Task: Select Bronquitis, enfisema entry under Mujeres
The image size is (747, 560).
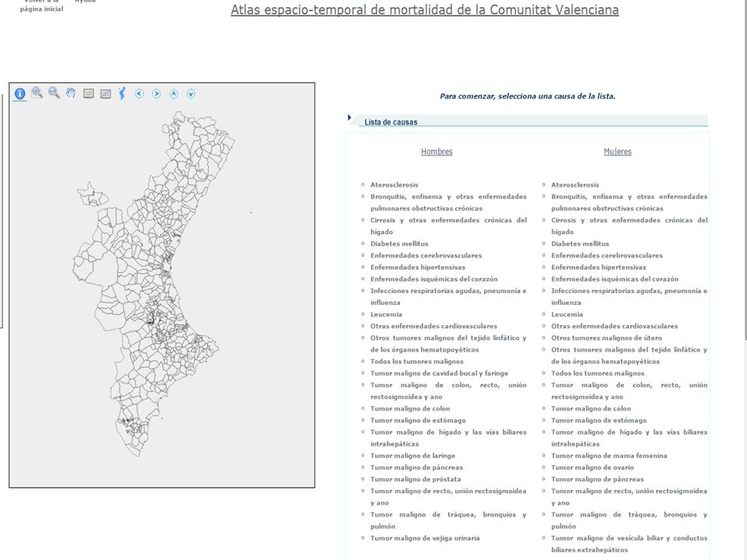Action: click(629, 202)
